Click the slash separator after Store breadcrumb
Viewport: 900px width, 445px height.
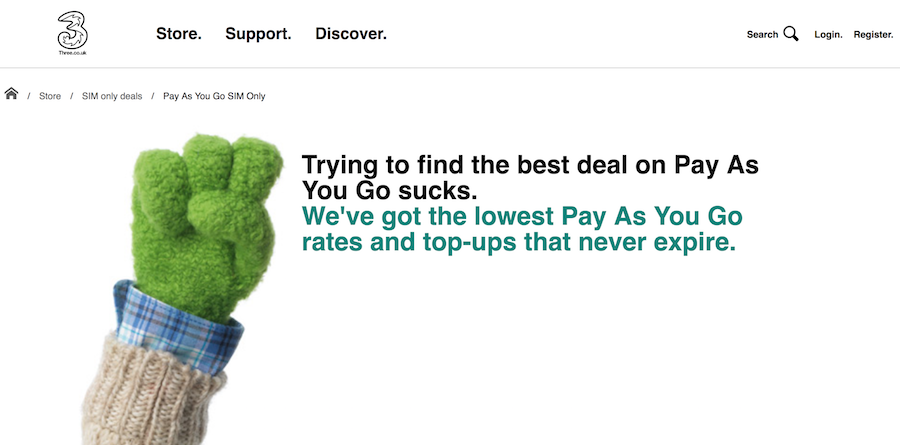72,96
